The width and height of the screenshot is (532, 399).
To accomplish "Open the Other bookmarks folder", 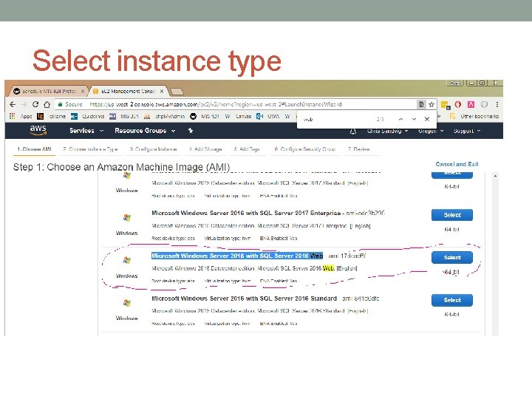I will coord(474,117).
